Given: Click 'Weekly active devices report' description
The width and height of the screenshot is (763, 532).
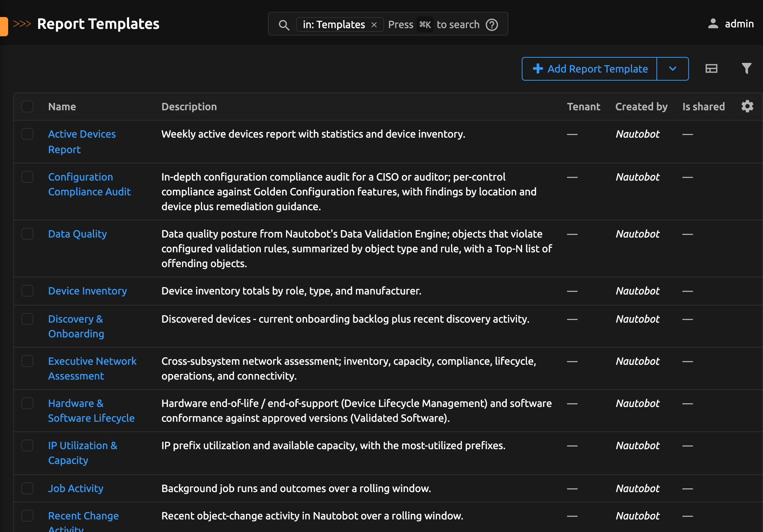Looking at the screenshot, I should click(313, 134).
